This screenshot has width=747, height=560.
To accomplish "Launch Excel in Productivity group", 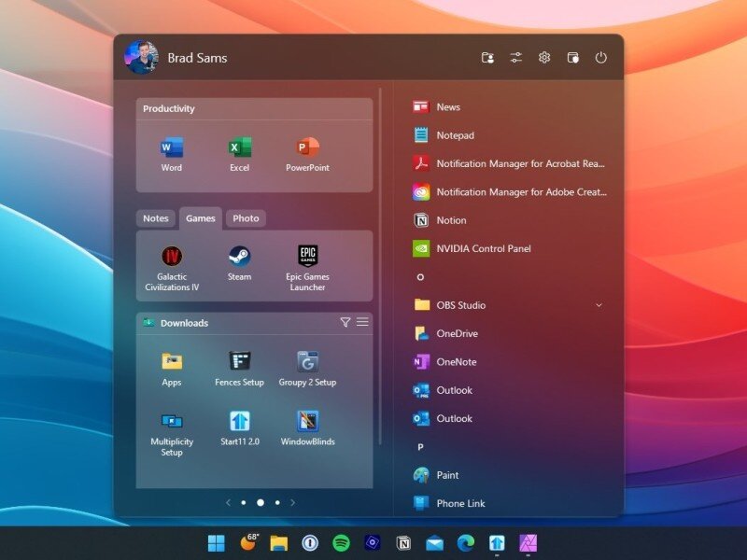I will click(239, 154).
